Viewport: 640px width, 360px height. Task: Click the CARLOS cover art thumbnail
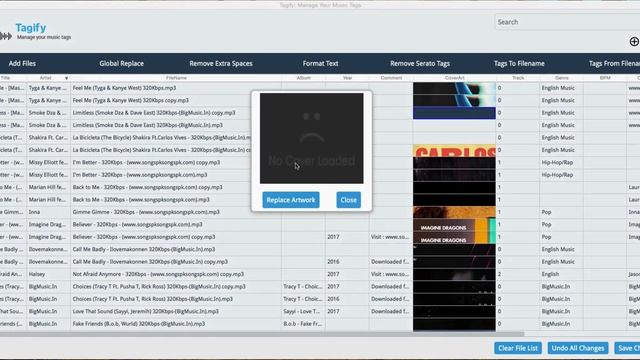454,150
